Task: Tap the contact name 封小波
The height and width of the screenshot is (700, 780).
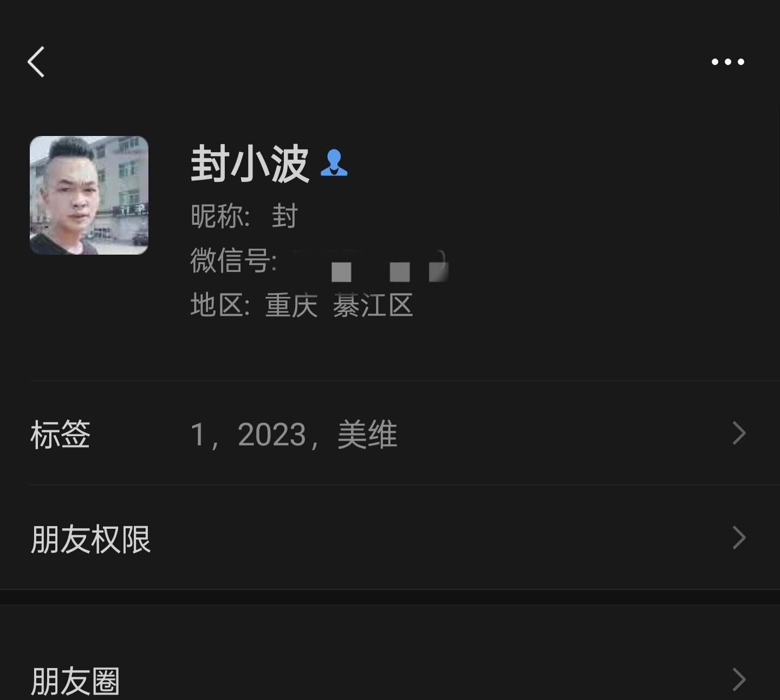Action: (x=250, y=164)
